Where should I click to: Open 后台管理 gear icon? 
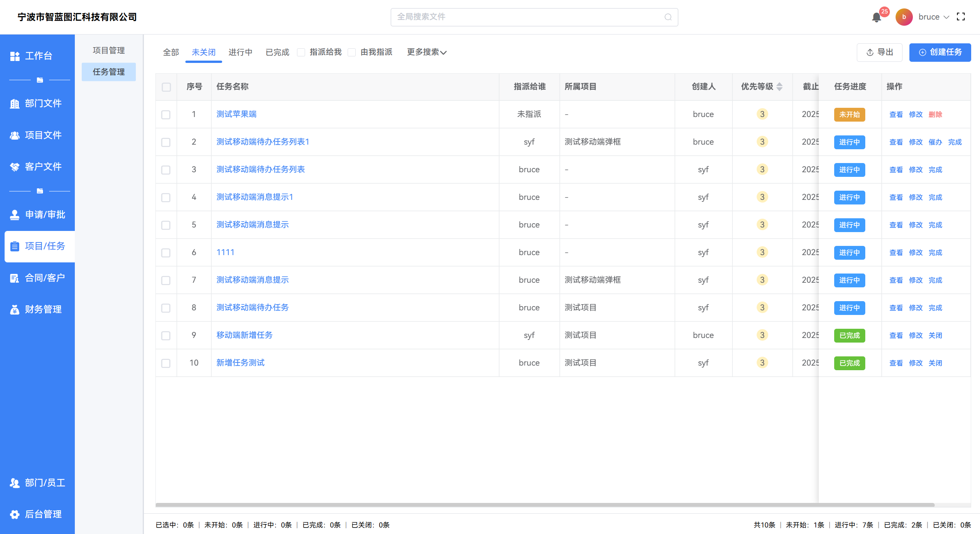(x=15, y=514)
